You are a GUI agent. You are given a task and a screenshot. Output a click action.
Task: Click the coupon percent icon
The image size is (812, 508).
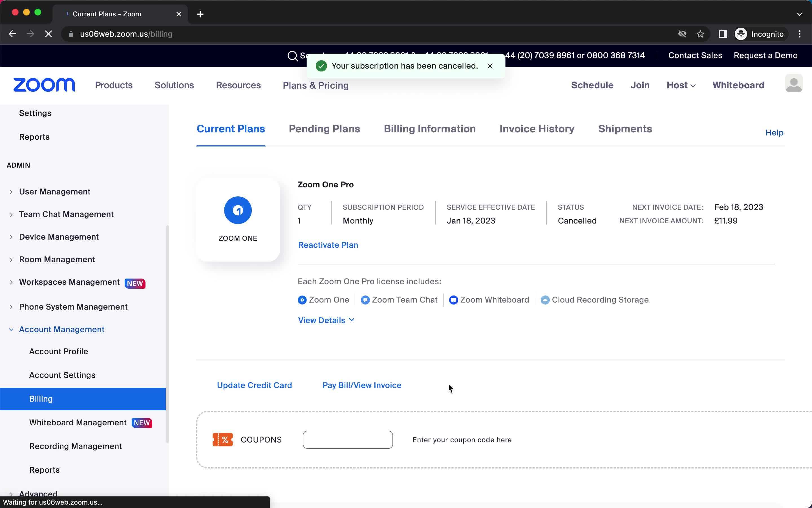(222, 439)
